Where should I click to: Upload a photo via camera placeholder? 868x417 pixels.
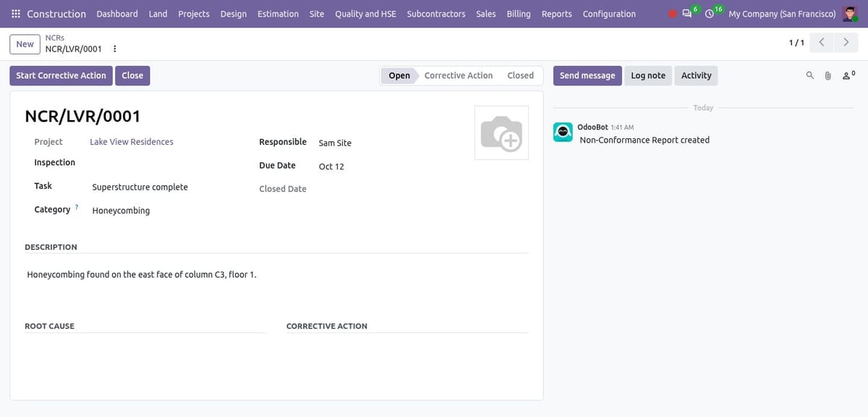click(501, 132)
